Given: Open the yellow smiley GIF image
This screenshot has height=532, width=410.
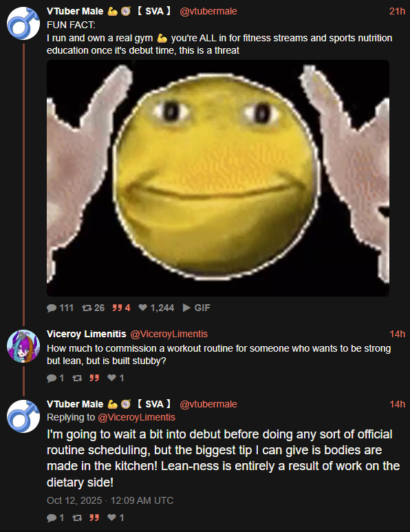Looking at the screenshot, I should pos(217,178).
